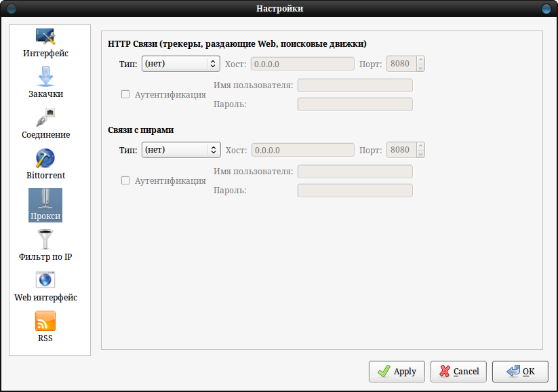Increase Связи с пирами port value

pyautogui.click(x=420, y=146)
